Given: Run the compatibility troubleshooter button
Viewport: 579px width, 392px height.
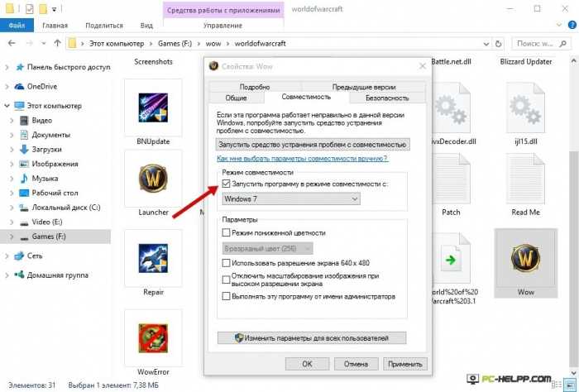Looking at the screenshot, I should [313, 145].
